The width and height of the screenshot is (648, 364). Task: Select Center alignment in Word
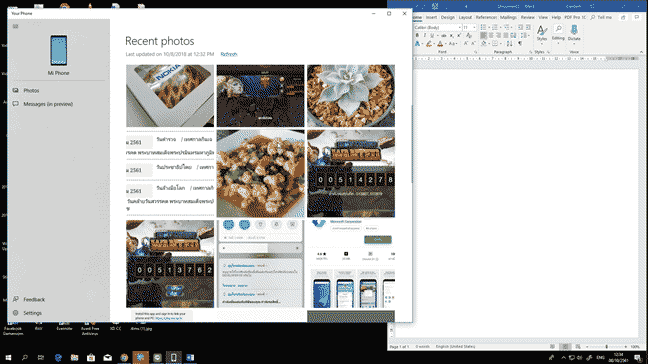pyautogui.click(x=491, y=36)
